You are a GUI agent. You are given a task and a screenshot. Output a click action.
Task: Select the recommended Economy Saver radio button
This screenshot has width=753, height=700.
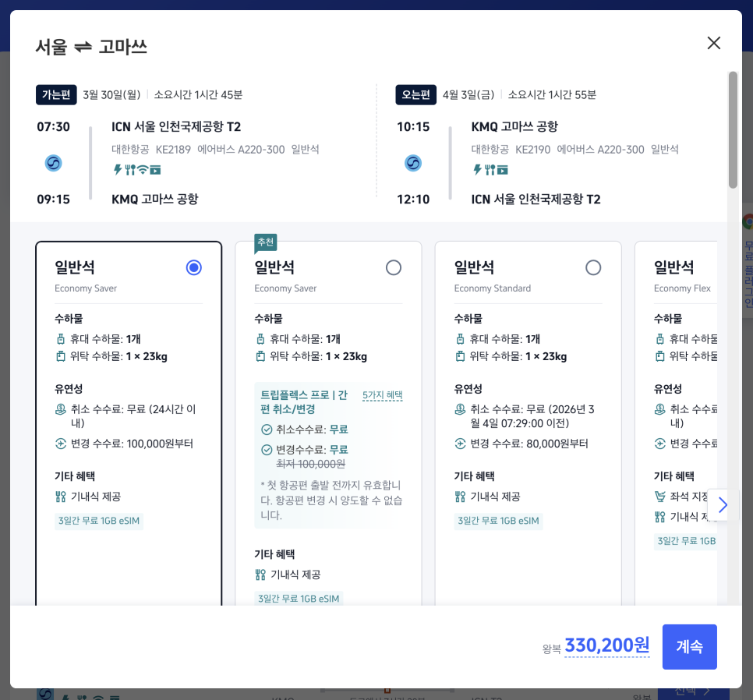(394, 267)
